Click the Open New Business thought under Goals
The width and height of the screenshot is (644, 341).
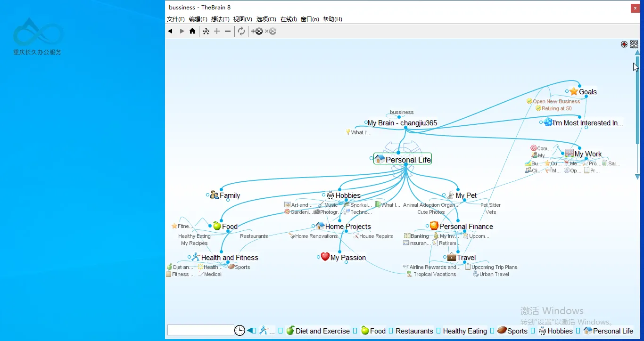coord(553,101)
